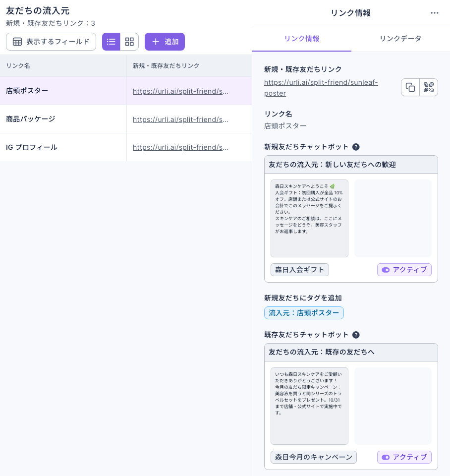Screen dimensions: 450x476
Task: Select the 店頭ポスター row name
Action: pos(27,91)
